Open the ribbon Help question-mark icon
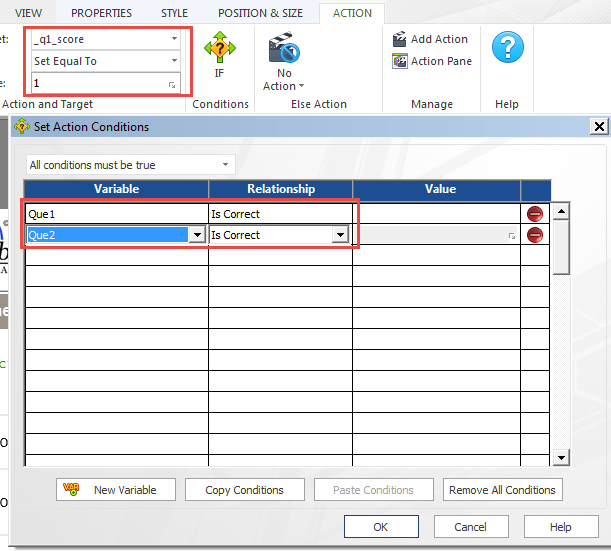Image resolution: width=611 pixels, height=551 pixels. click(507, 47)
